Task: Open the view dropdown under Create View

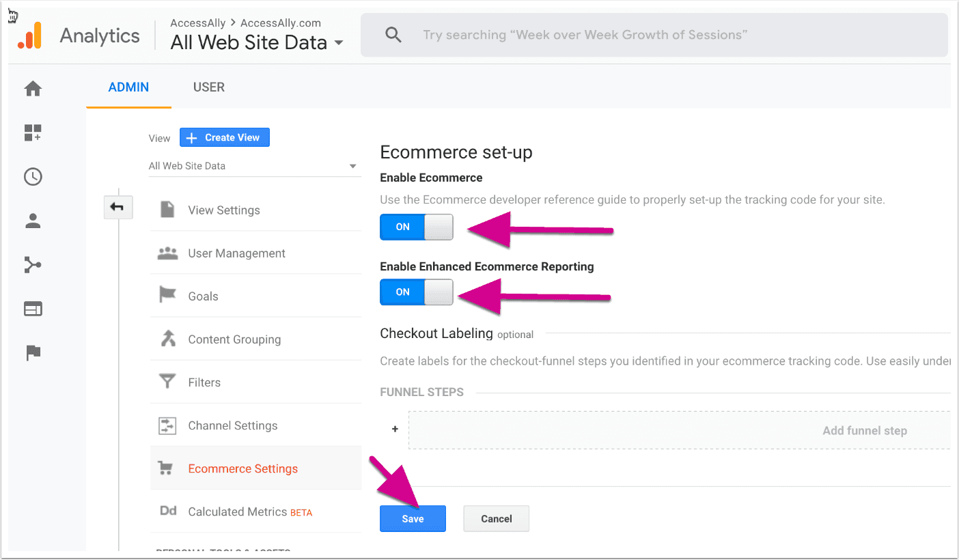Action: (253, 166)
